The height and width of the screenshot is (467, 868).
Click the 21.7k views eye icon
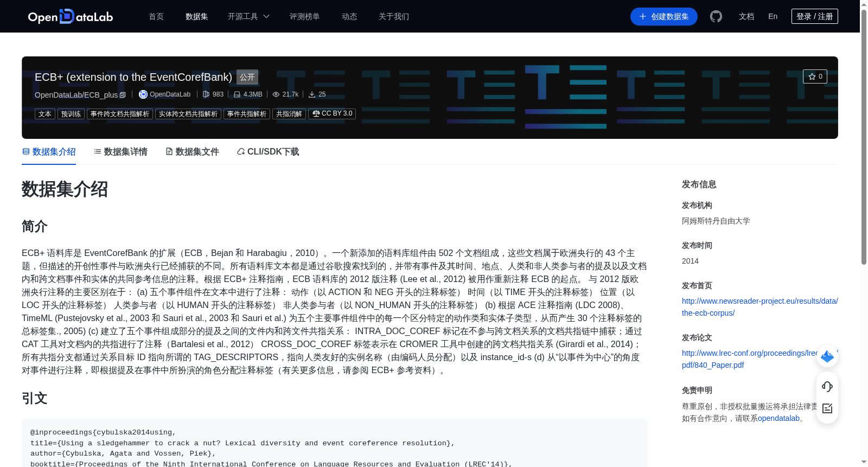click(276, 94)
